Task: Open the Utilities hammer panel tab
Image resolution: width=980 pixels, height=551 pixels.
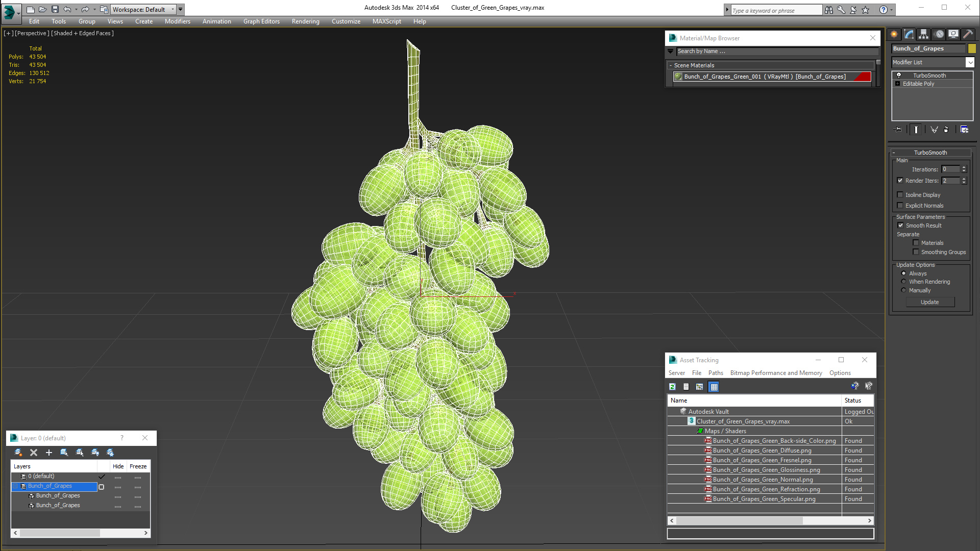Action: pyautogui.click(x=968, y=34)
